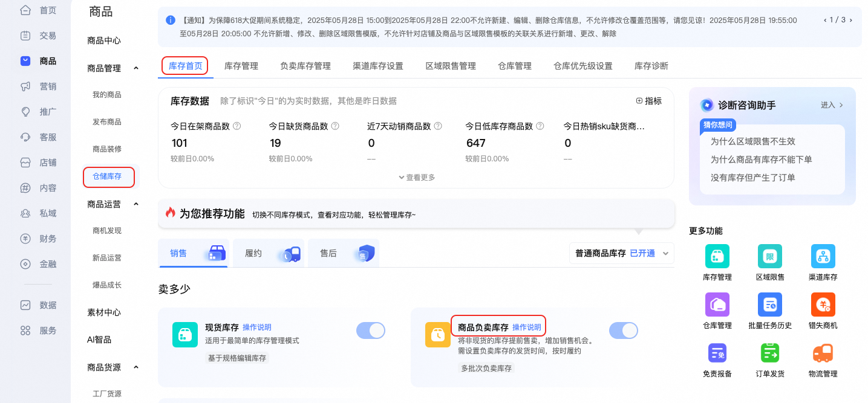Select the 销售 function tab

coord(193,253)
